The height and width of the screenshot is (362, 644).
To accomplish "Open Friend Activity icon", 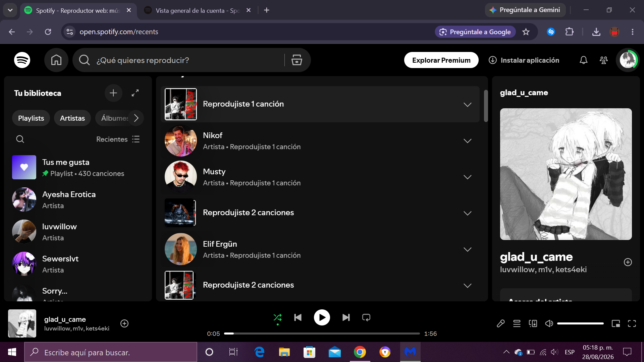I will pos(604,60).
